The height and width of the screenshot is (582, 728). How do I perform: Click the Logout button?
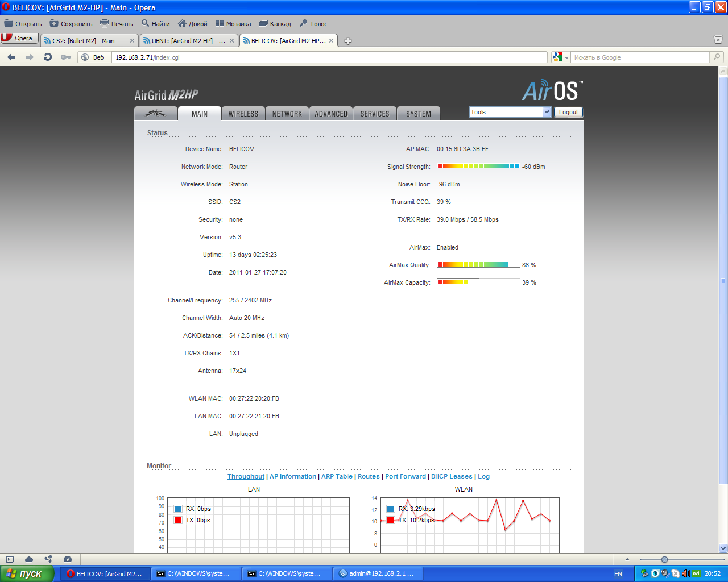click(568, 112)
